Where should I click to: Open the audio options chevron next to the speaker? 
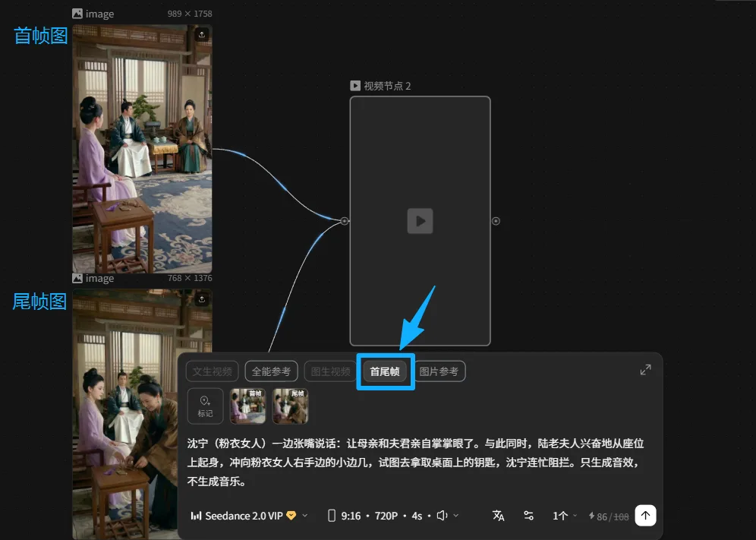[x=455, y=516]
